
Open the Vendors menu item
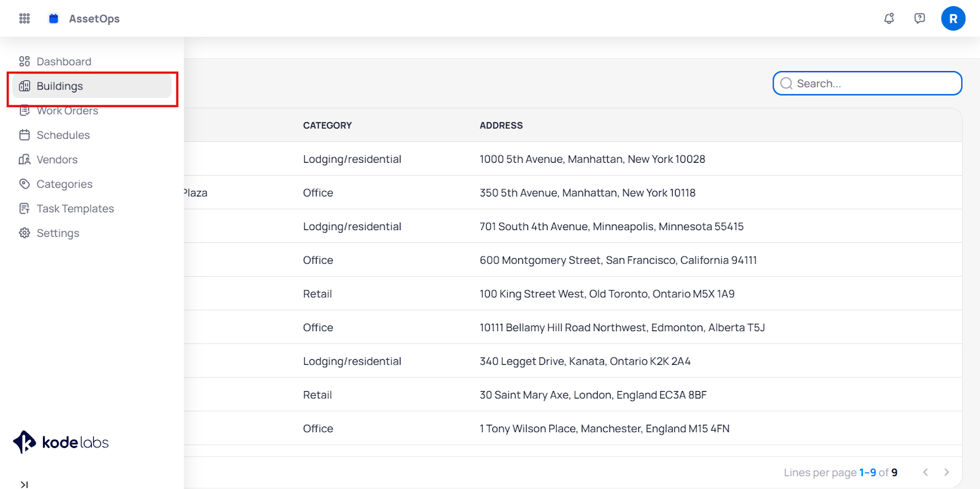click(57, 160)
